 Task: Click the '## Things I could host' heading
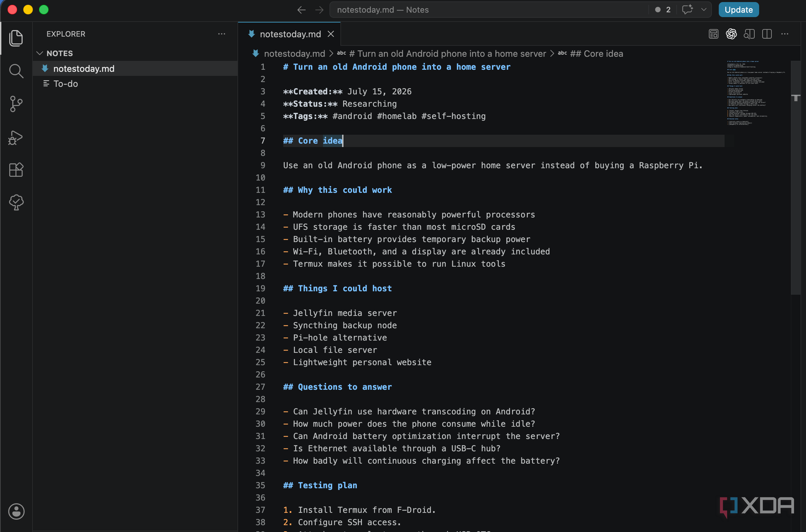(x=338, y=289)
